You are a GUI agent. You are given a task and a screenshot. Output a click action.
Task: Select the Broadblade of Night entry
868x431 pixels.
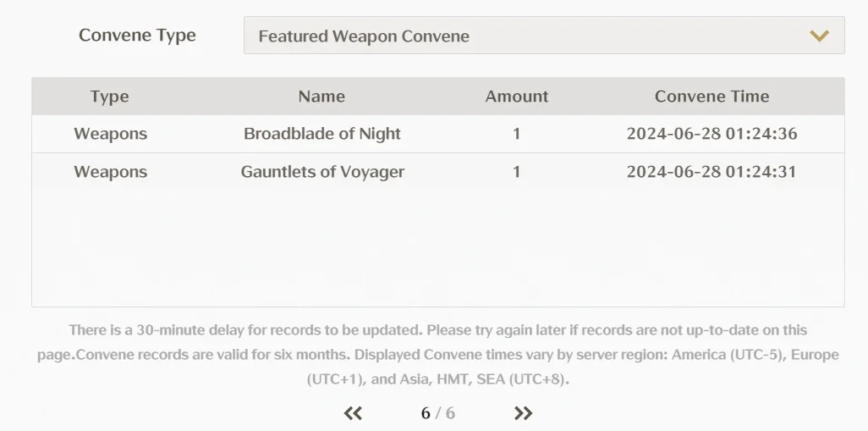coord(322,134)
